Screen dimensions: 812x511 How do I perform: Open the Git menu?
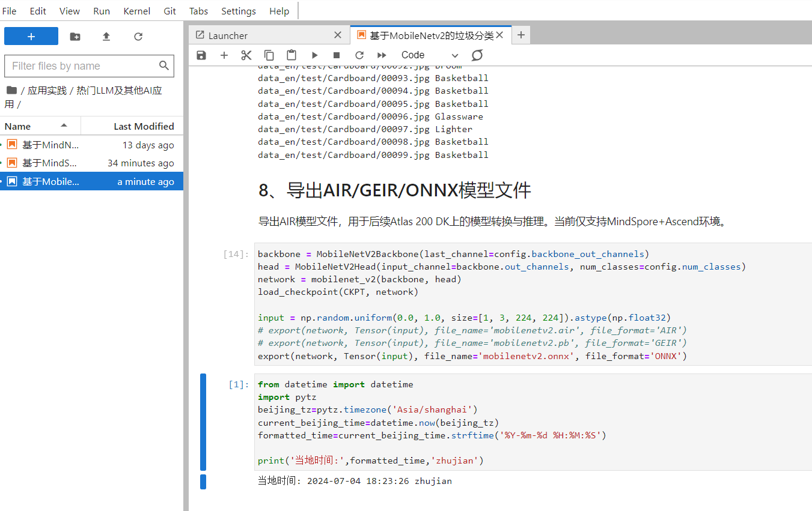(x=170, y=11)
